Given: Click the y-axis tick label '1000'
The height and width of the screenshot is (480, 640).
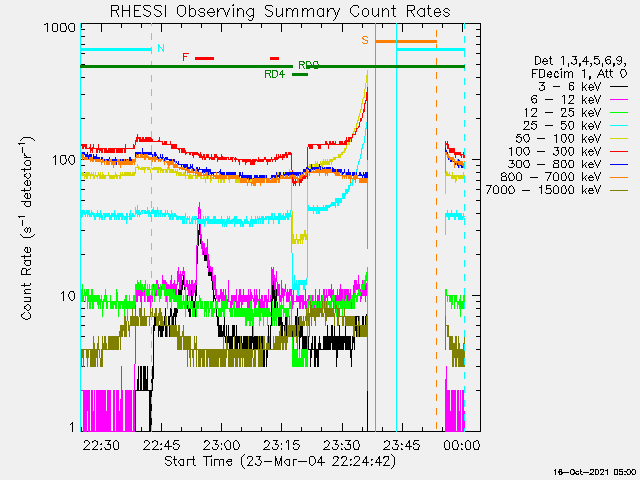Looking at the screenshot, I should pos(60,28).
